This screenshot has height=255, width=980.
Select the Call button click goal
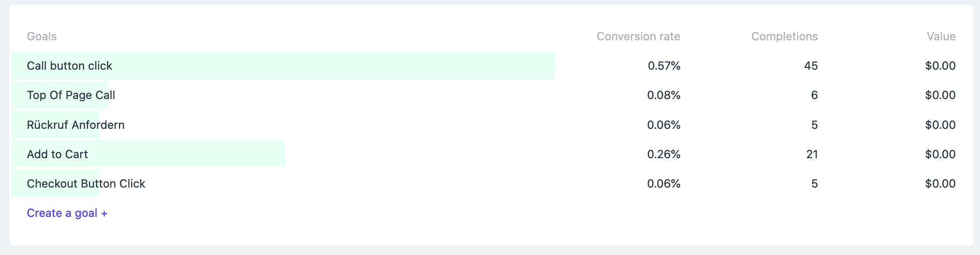coord(69,66)
